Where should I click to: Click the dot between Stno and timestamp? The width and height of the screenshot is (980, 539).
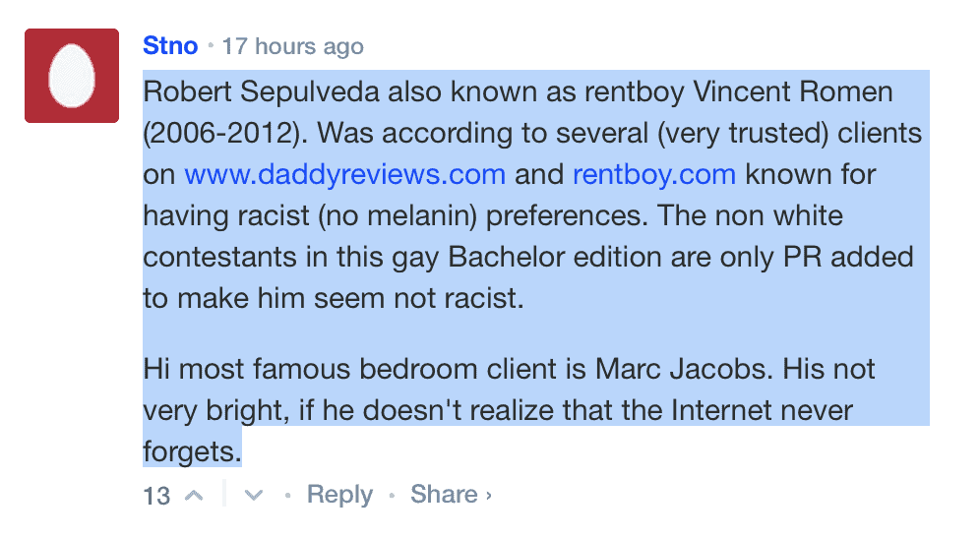coord(211,45)
